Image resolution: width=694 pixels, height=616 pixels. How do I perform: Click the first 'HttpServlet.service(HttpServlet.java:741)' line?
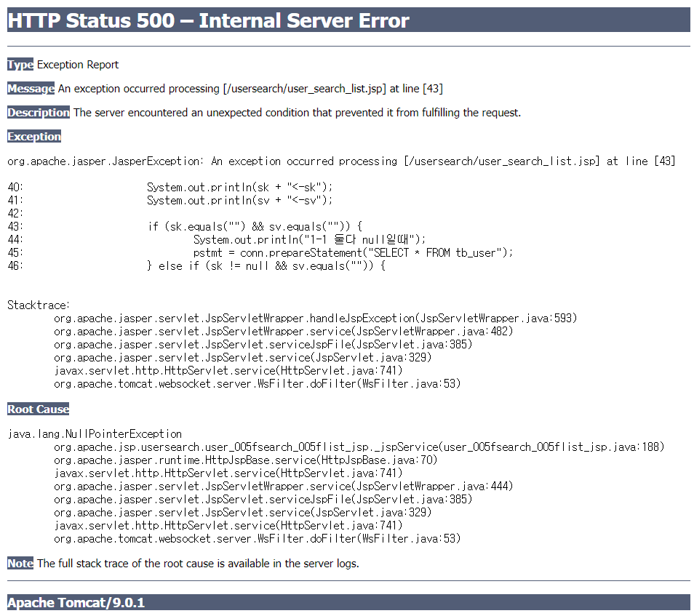[x=228, y=370]
